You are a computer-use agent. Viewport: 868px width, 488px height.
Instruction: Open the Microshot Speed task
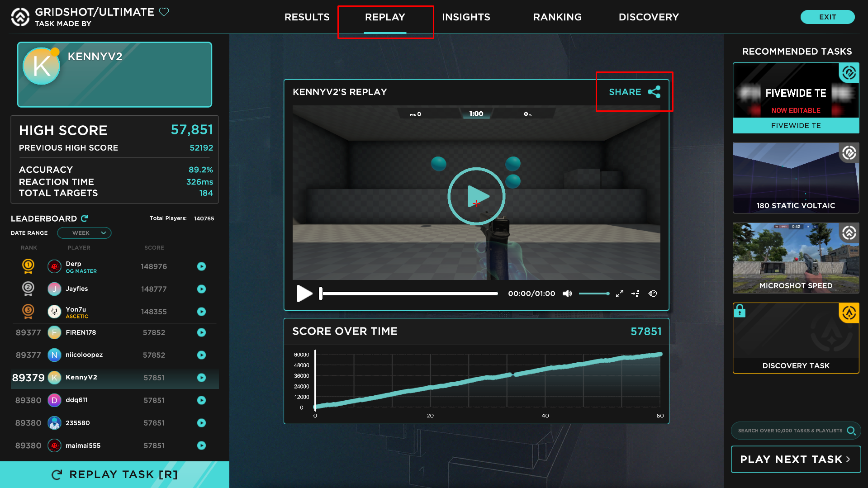pyautogui.click(x=796, y=258)
